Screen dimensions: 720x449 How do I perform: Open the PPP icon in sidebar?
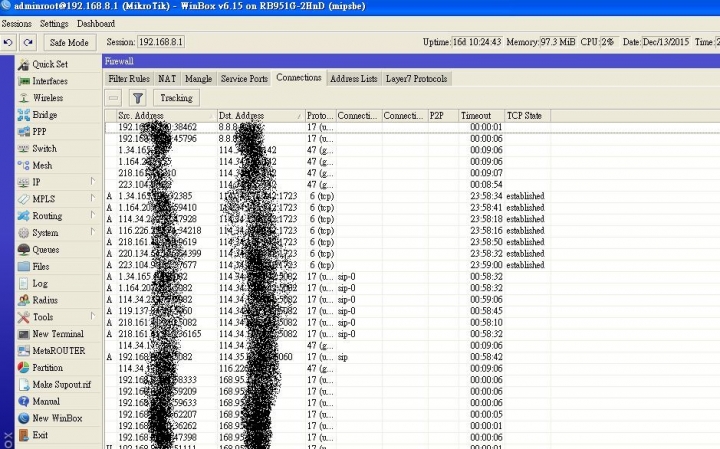[x=23, y=132]
